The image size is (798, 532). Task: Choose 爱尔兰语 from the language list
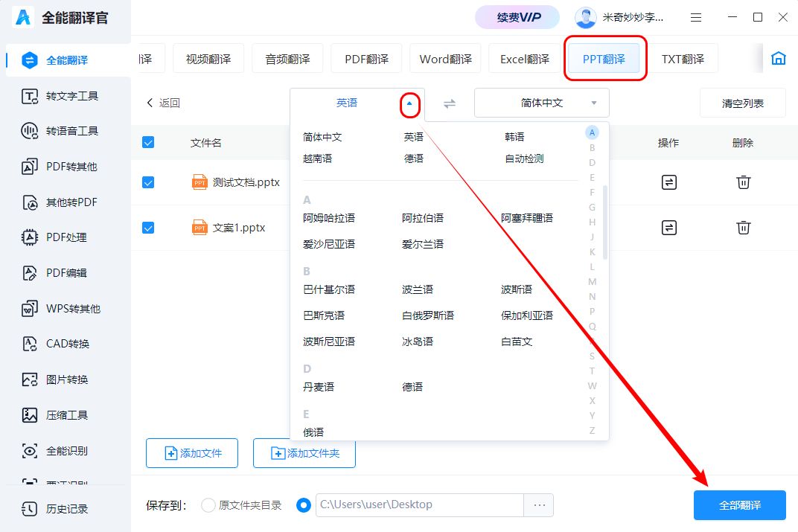(422, 244)
